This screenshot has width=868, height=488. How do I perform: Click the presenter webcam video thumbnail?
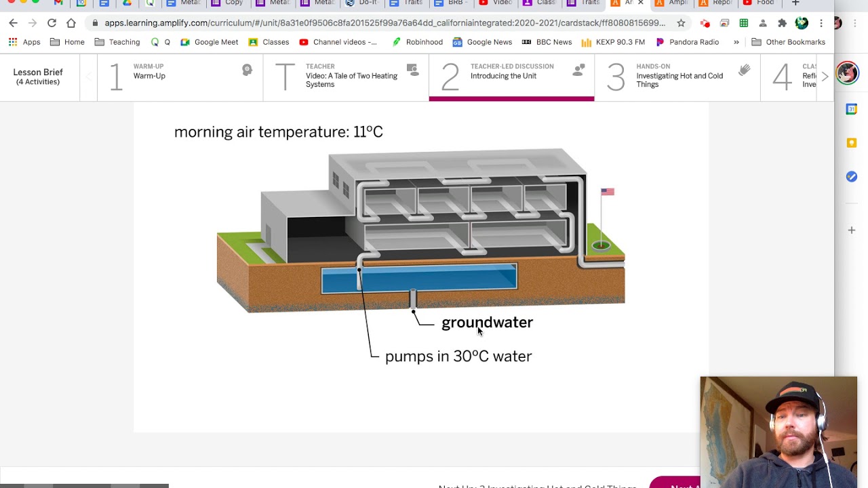778,432
